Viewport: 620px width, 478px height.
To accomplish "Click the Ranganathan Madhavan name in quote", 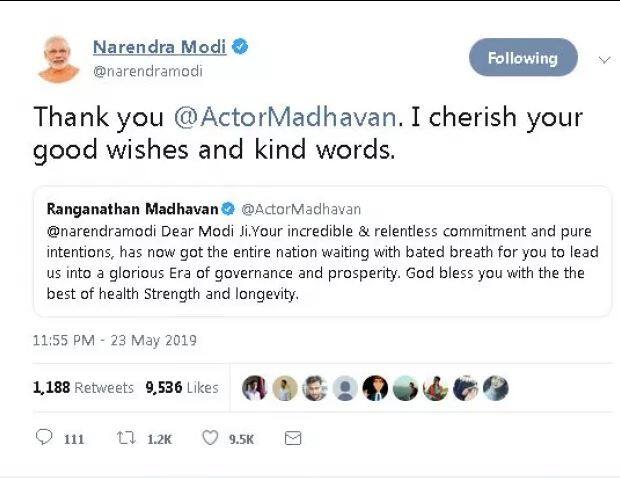I will [x=131, y=209].
